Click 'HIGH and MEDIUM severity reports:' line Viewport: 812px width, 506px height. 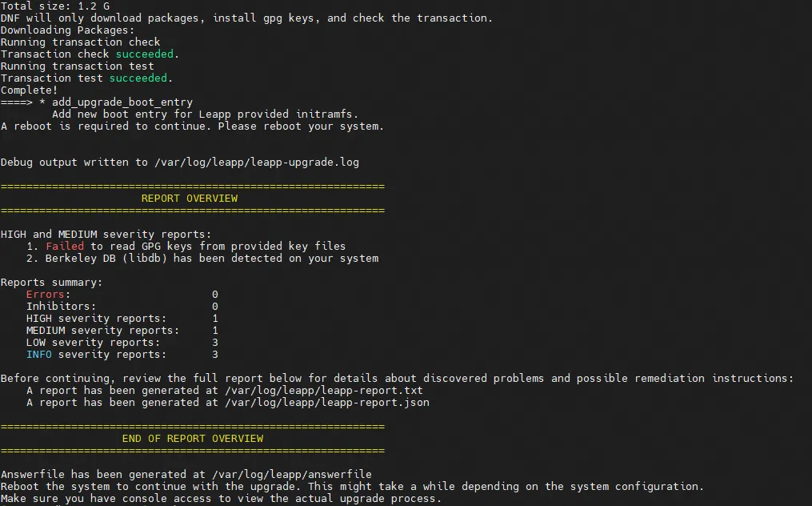pos(106,235)
